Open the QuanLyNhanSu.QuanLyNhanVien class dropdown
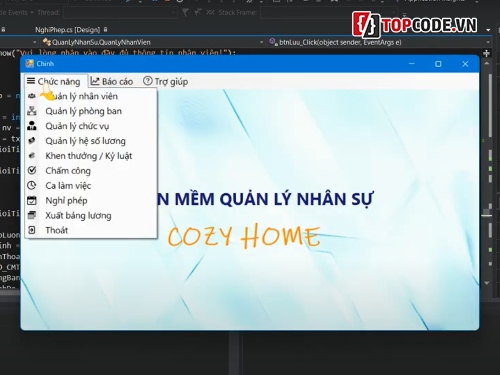The height and width of the screenshot is (375, 500). point(153,42)
